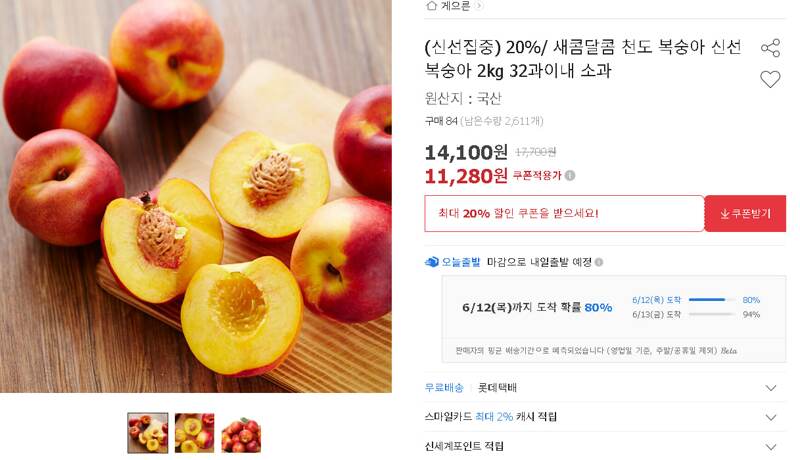Click the main peach product image
This screenshot has width=800, height=460.
196,196
